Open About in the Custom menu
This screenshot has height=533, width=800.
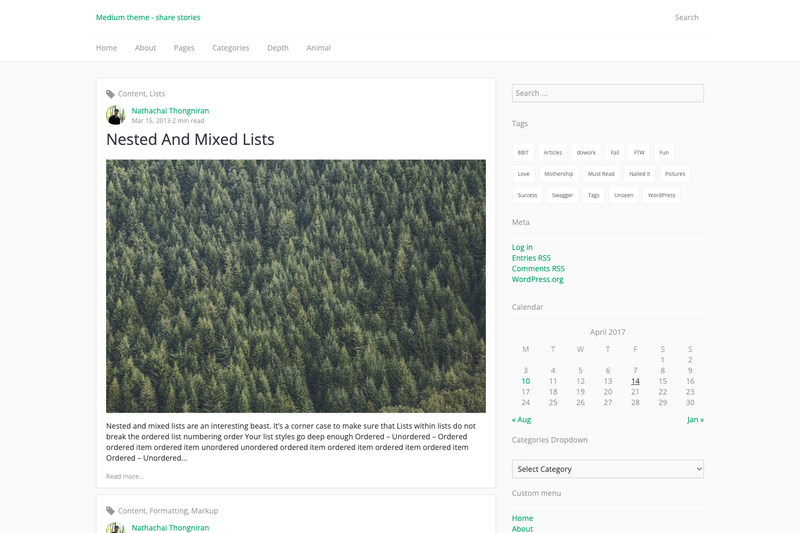[522, 529]
